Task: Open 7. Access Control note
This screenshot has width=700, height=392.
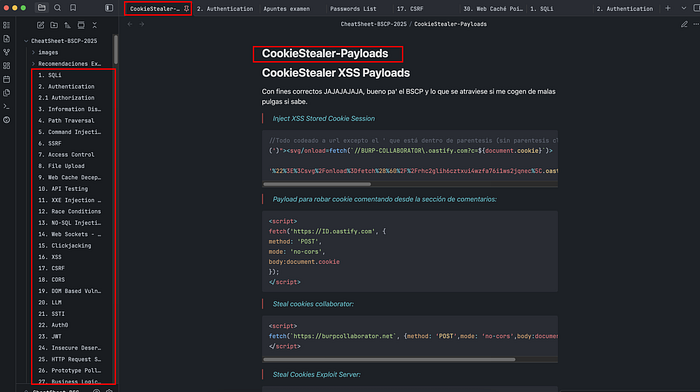Action: point(66,154)
